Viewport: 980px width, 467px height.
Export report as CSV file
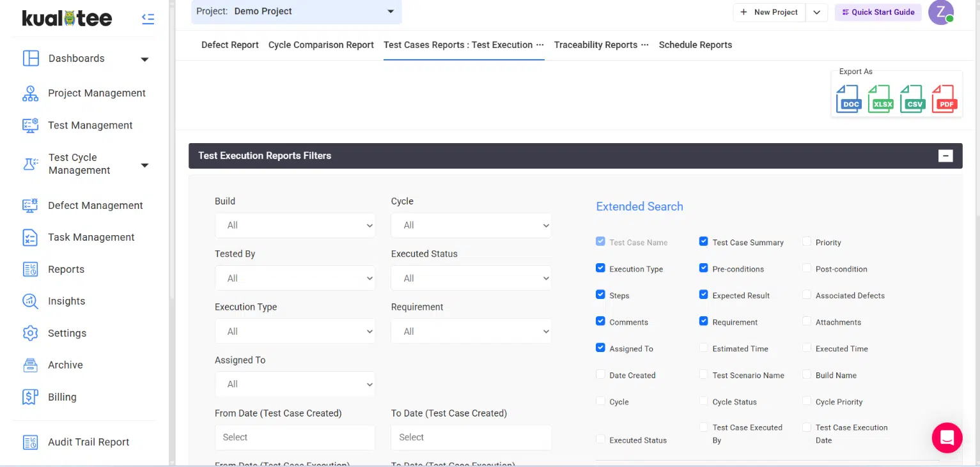click(x=913, y=100)
